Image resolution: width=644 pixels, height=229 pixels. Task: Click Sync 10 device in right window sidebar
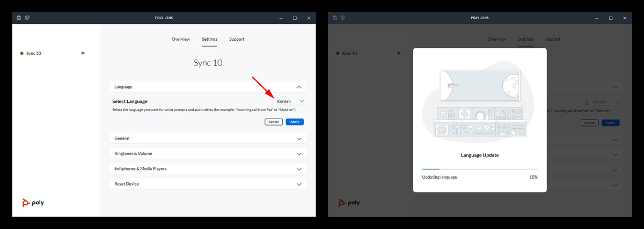pyautogui.click(x=347, y=54)
